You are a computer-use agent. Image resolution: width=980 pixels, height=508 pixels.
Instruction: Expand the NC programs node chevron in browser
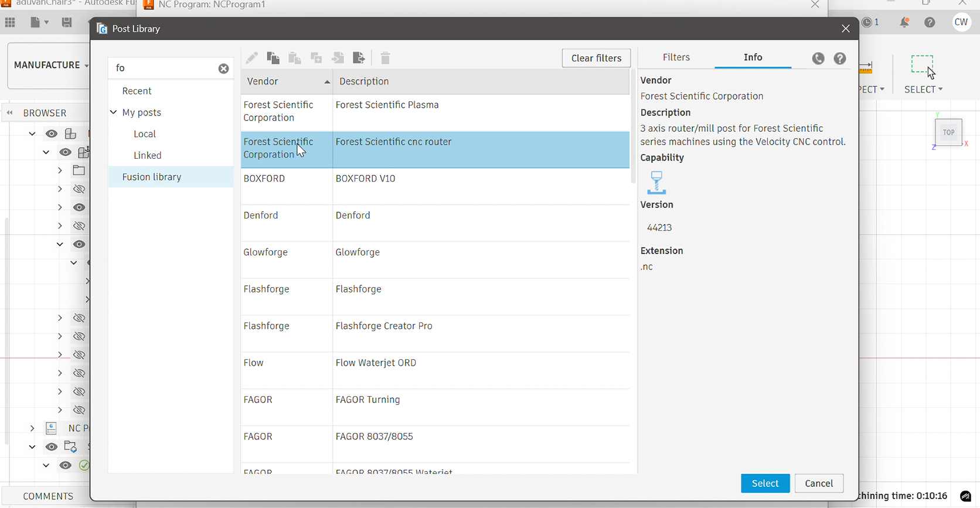point(32,428)
